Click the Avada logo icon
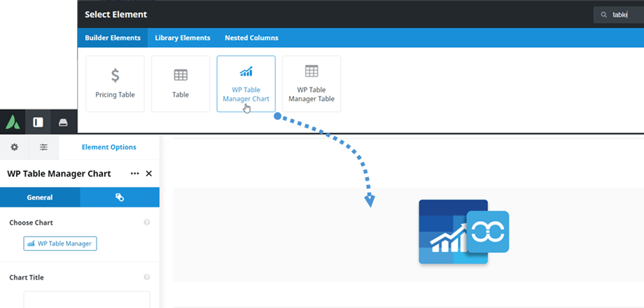 pyautogui.click(x=13, y=122)
